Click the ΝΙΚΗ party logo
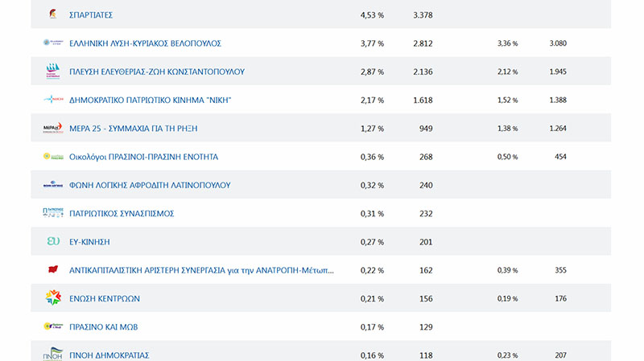Screen dimensions: 644x361 pyautogui.click(x=52, y=100)
